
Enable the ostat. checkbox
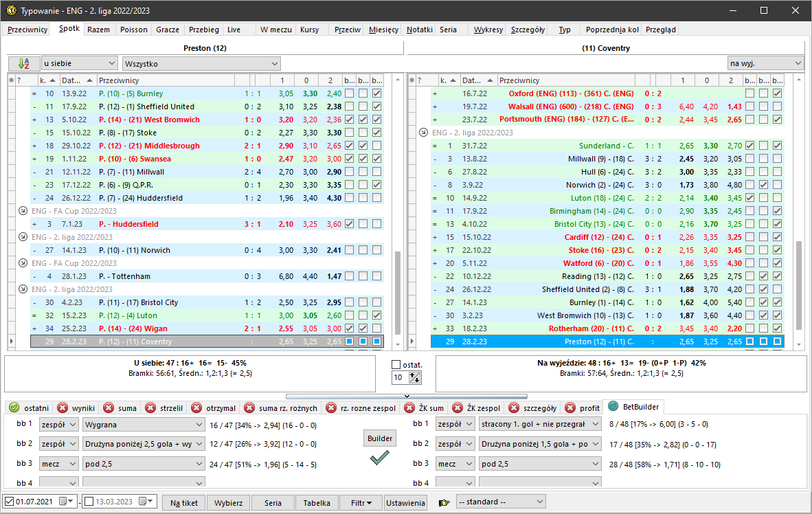click(x=396, y=365)
